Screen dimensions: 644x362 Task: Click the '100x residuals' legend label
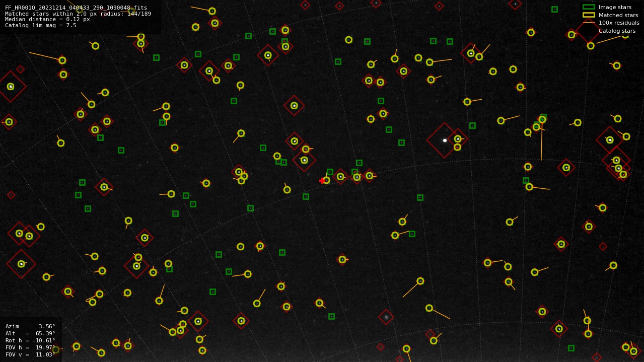(x=619, y=23)
